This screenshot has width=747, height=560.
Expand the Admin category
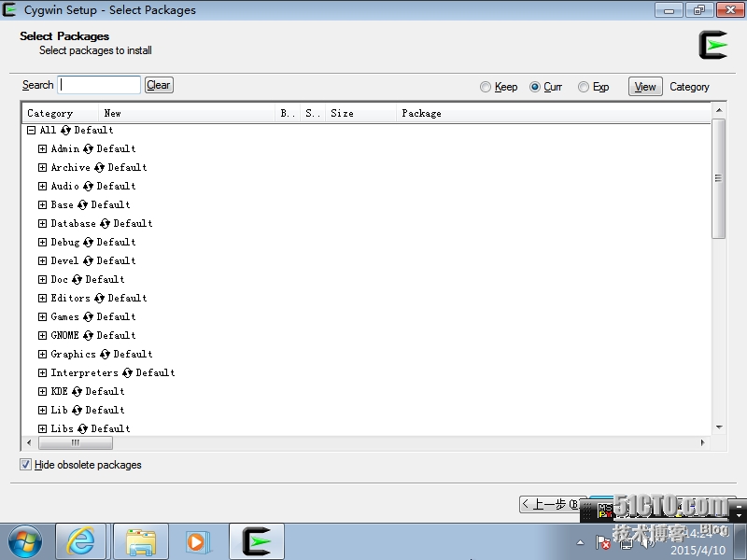click(42, 149)
